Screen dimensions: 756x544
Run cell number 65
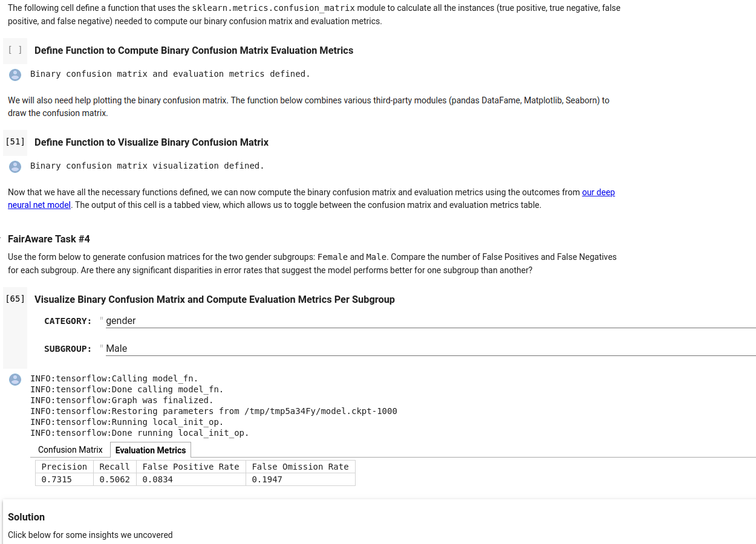coord(15,299)
